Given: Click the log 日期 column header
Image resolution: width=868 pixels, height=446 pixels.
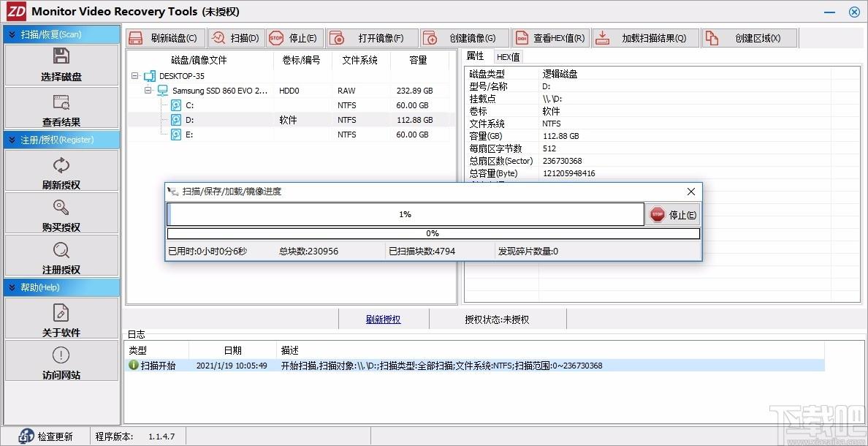Looking at the screenshot, I should click(232, 351).
